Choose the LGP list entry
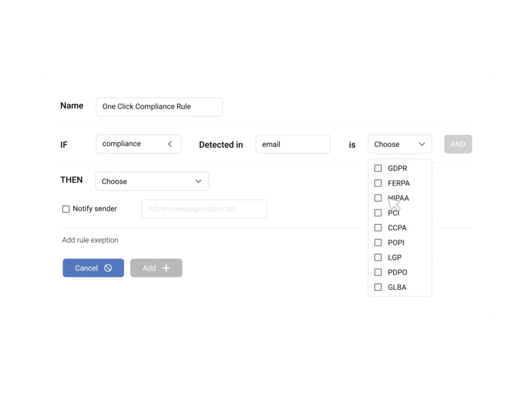Viewport: 532px width, 394px height. (x=394, y=257)
